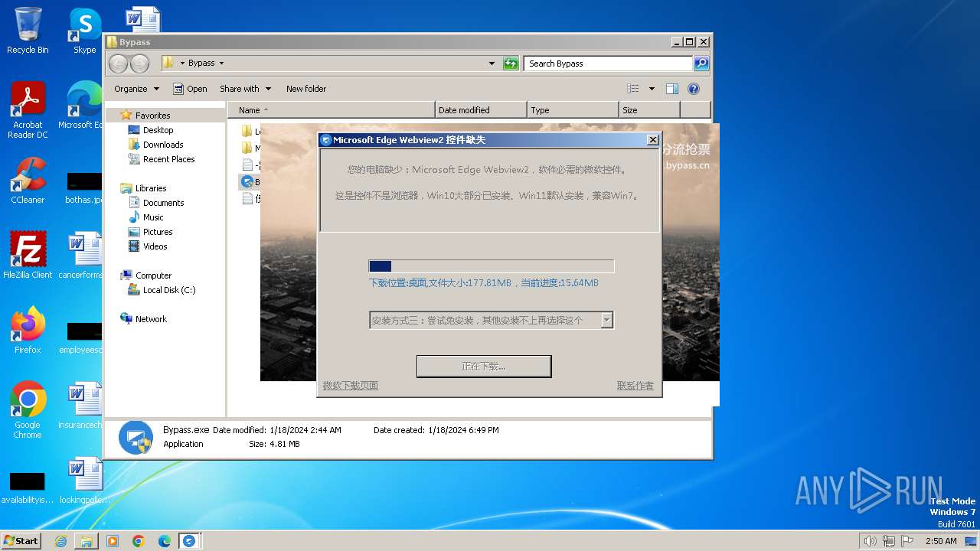The height and width of the screenshot is (551, 980).
Task: Click the 微软下载页面 link
Action: pyautogui.click(x=351, y=386)
